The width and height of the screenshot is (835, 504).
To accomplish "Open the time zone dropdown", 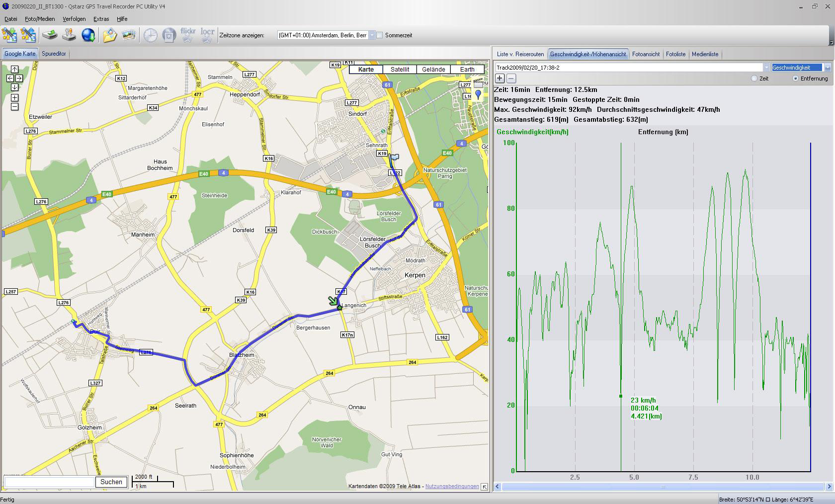I will pyautogui.click(x=372, y=35).
